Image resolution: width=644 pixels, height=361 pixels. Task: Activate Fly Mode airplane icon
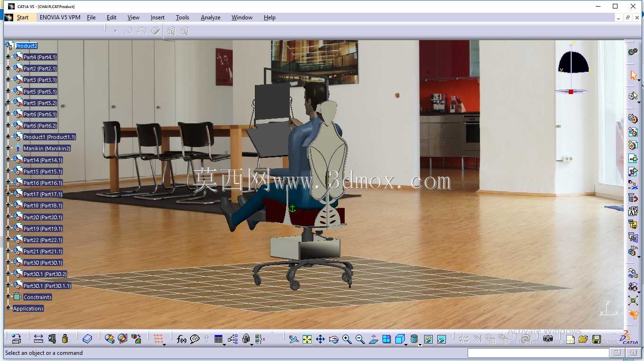[294, 339]
